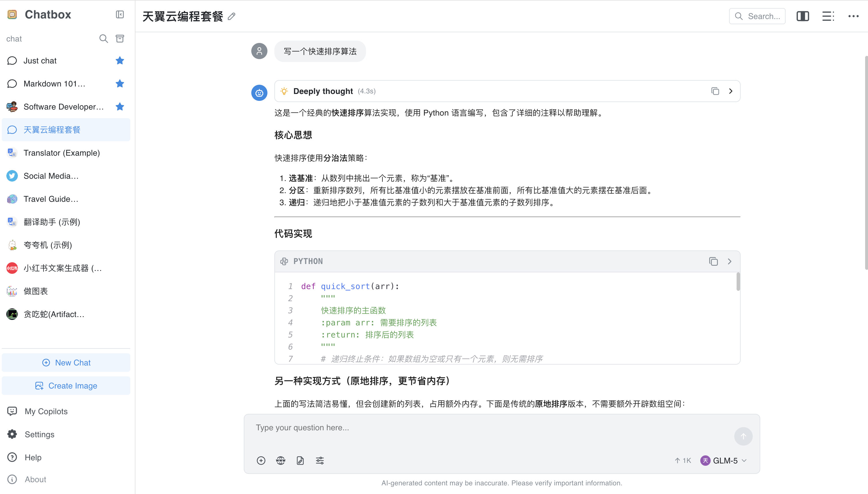Expand the Python code block chevron
Screen dimensions: 868x494
(729, 261)
